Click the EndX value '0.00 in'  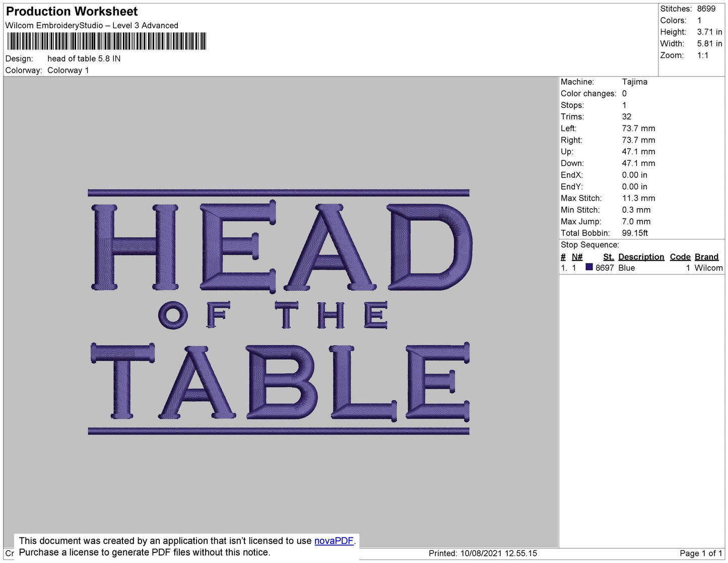[635, 175]
